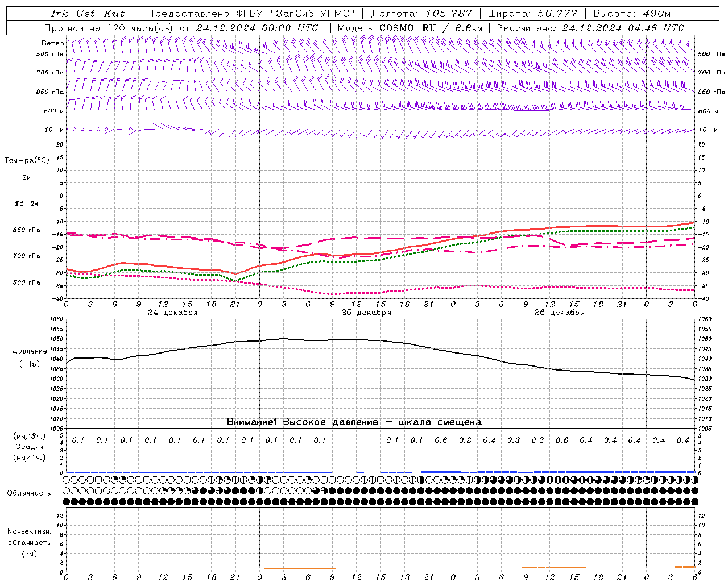Click the orange convective cloud bar at chart end
Image resolution: width=728 pixels, height=582 pixels.
click(x=685, y=566)
